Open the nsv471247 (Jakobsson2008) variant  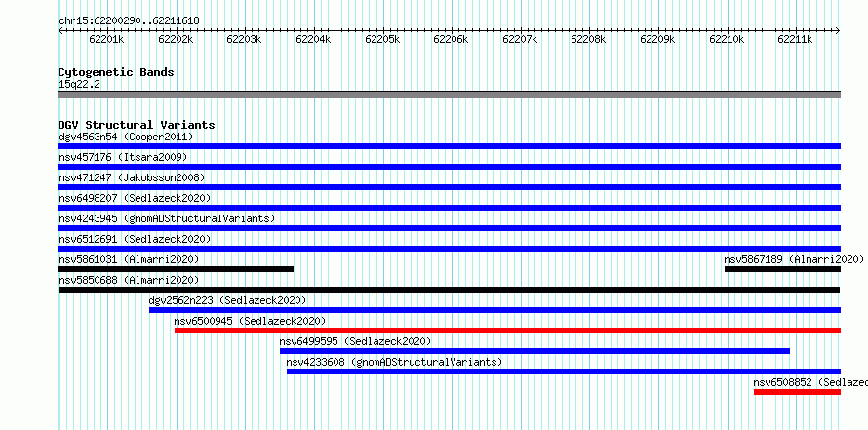click(x=132, y=178)
